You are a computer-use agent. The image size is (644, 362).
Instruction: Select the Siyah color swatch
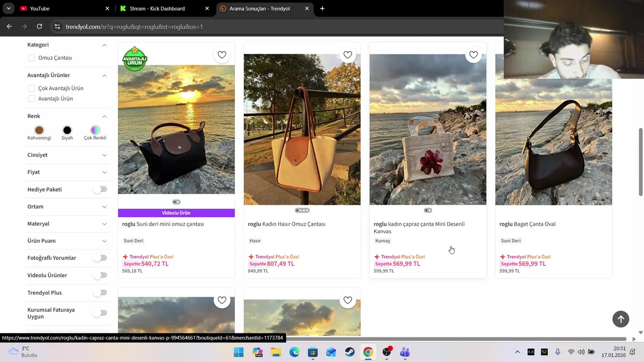pos(67,130)
